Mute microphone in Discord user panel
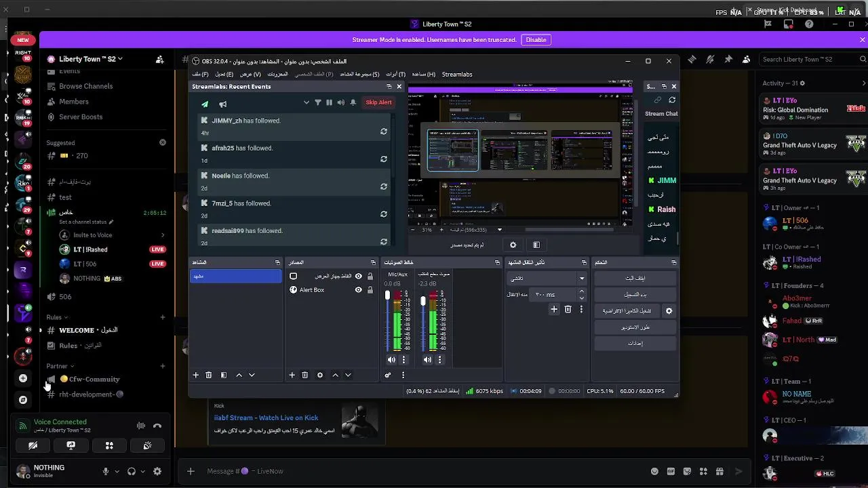Screen dimensions: 868x488 [x=105, y=471]
